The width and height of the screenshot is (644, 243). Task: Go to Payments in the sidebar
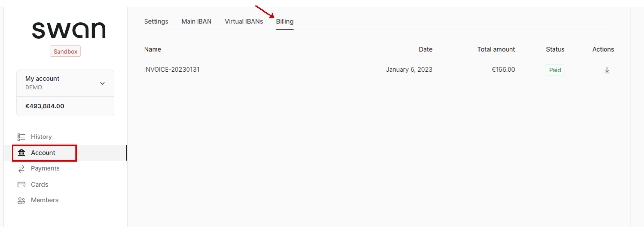45,168
